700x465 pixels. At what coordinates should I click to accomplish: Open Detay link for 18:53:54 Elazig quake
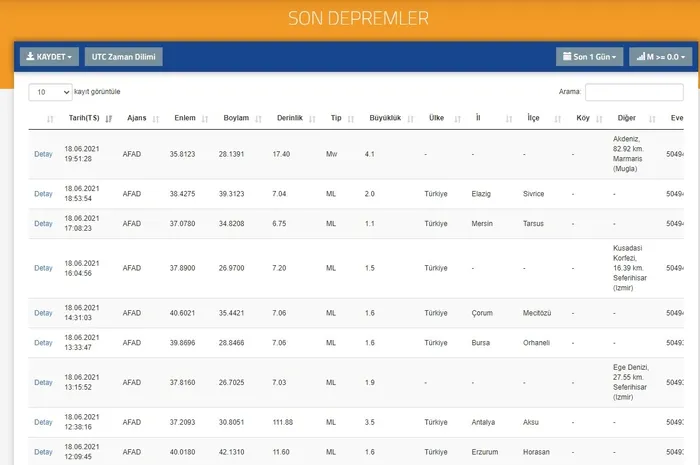pos(43,194)
